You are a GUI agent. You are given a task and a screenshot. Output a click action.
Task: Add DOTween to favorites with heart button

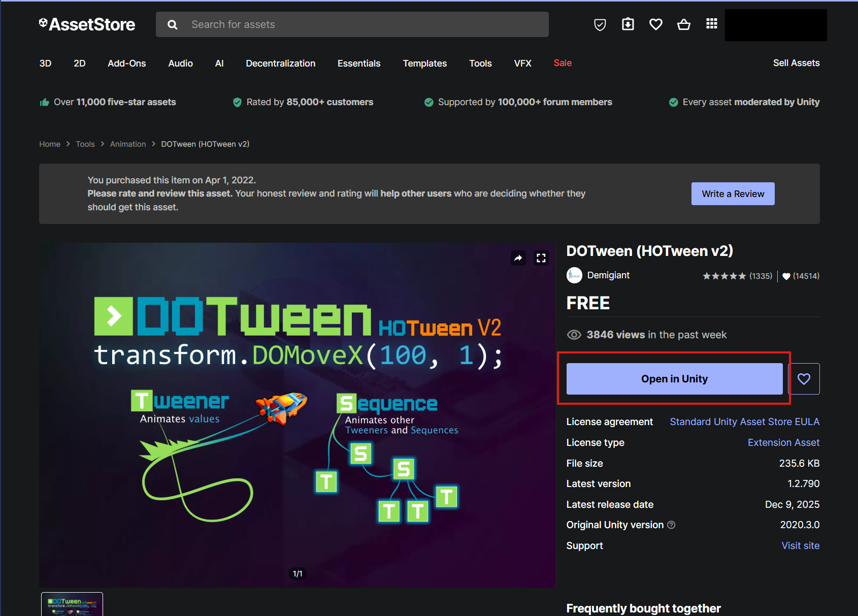804,379
